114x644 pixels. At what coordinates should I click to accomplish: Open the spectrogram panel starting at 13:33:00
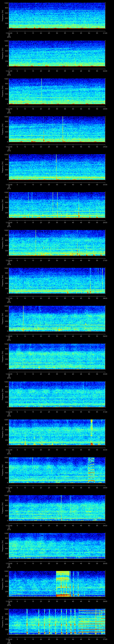[x=57, y=508]
